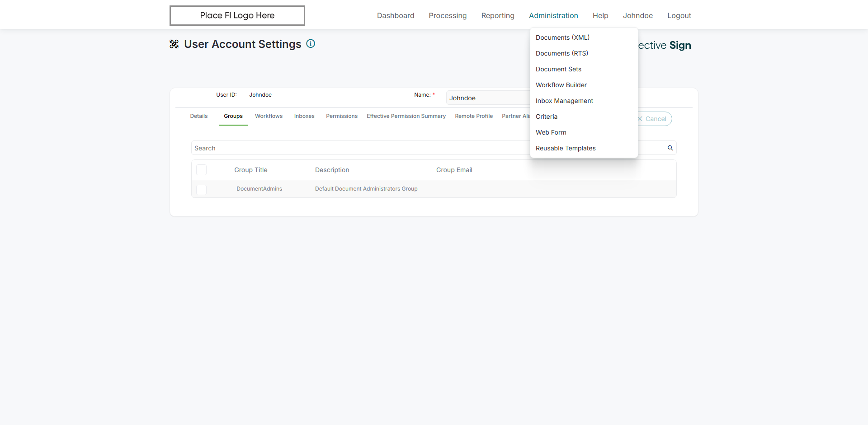This screenshot has width=868, height=425.
Task: Open the Processing menu
Action: [448, 15]
